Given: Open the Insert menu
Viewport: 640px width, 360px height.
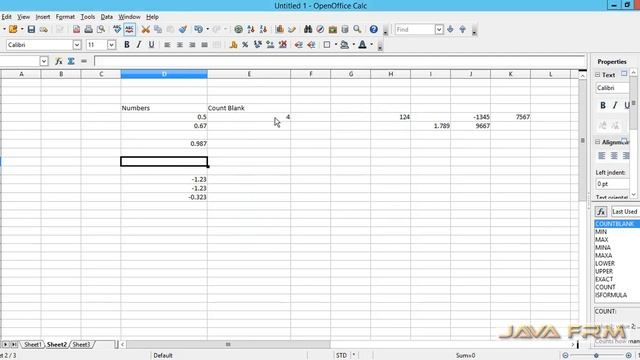Looking at the screenshot, I should tap(42, 17).
